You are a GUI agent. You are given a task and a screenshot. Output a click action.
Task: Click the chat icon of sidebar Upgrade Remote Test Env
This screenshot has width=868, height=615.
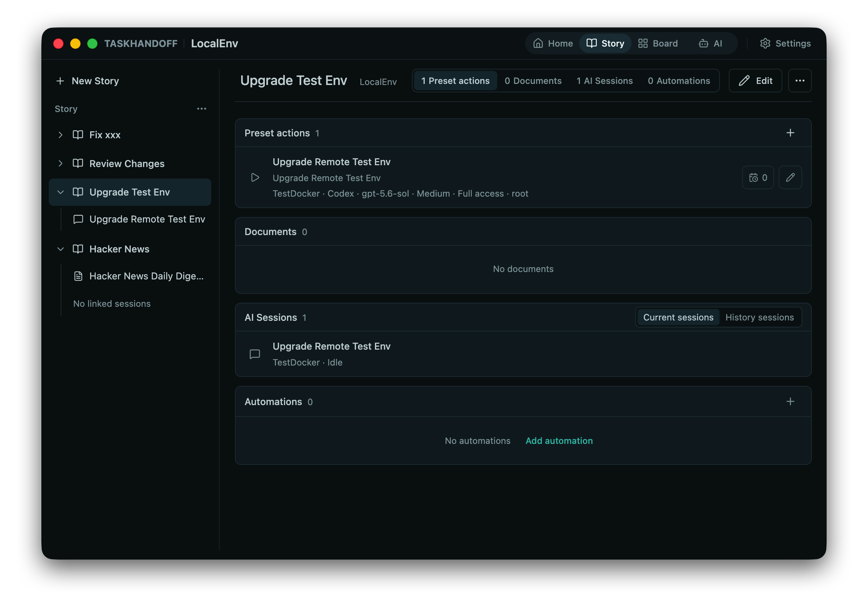(x=78, y=219)
